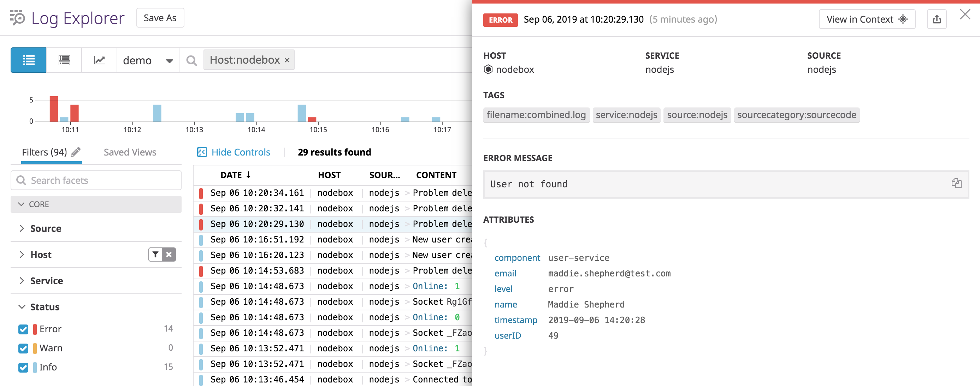Clear the Host facet with the x icon
This screenshot has height=386, width=980.
169,254
